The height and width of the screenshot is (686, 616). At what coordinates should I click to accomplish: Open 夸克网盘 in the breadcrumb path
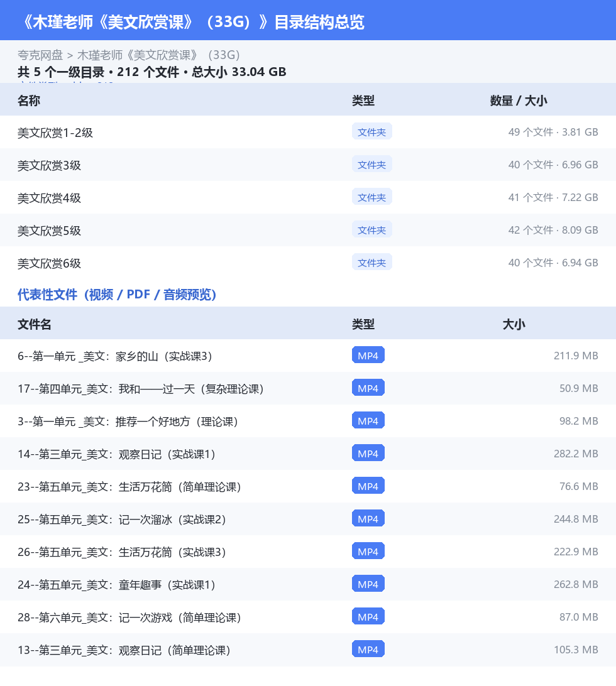[x=40, y=55]
